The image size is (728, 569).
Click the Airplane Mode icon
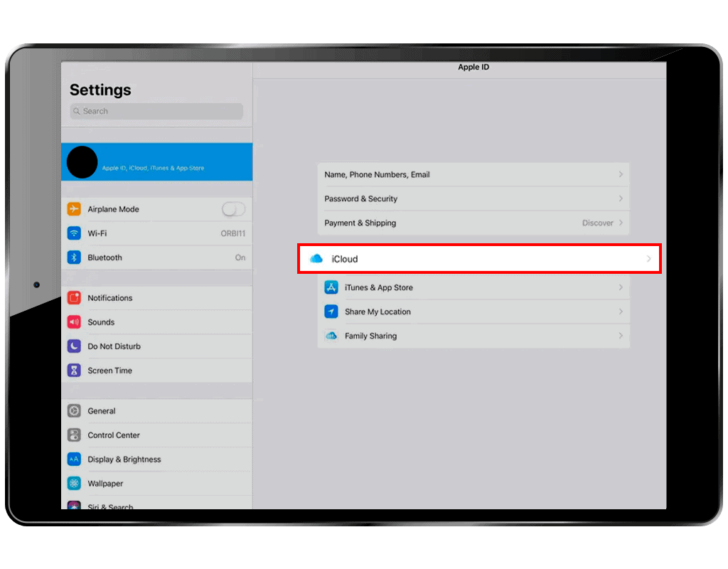coord(74,209)
